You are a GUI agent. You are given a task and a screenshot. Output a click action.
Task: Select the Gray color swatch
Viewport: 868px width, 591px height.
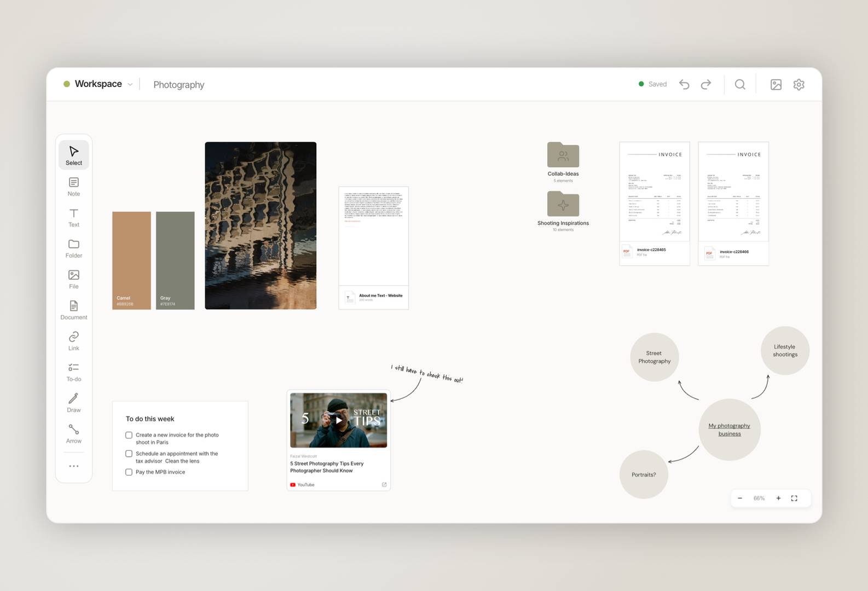point(175,260)
